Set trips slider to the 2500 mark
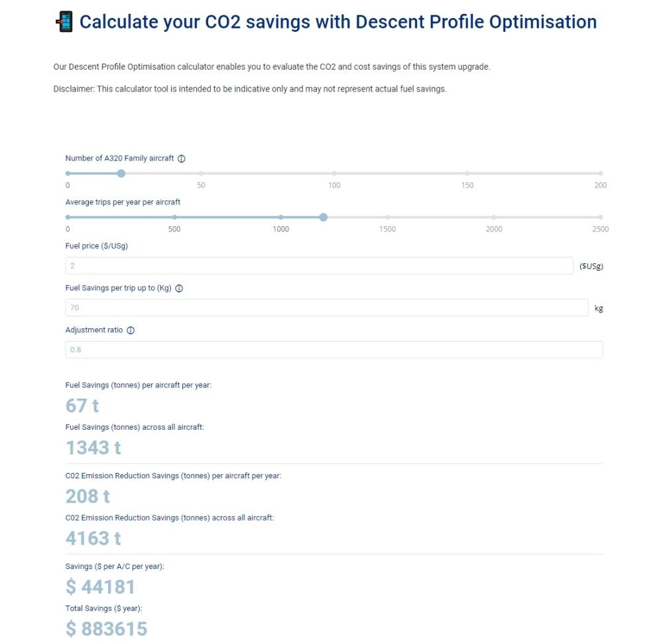The image size is (663, 644). [600, 217]
